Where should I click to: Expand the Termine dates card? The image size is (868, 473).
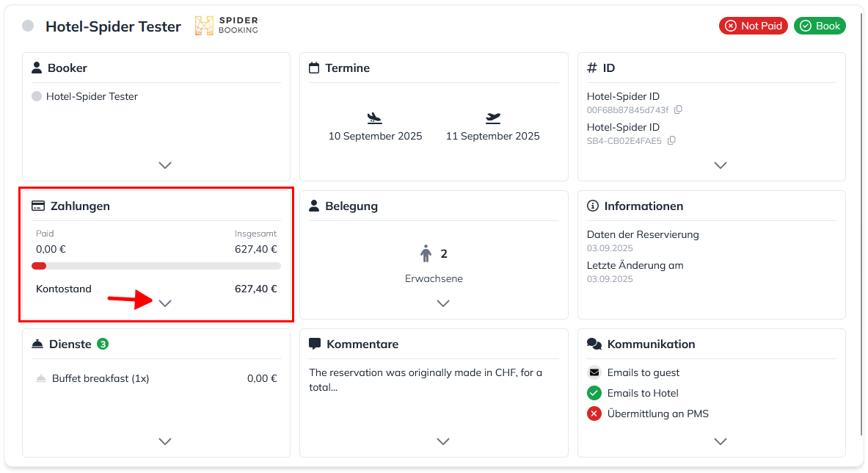coord(442,165)
